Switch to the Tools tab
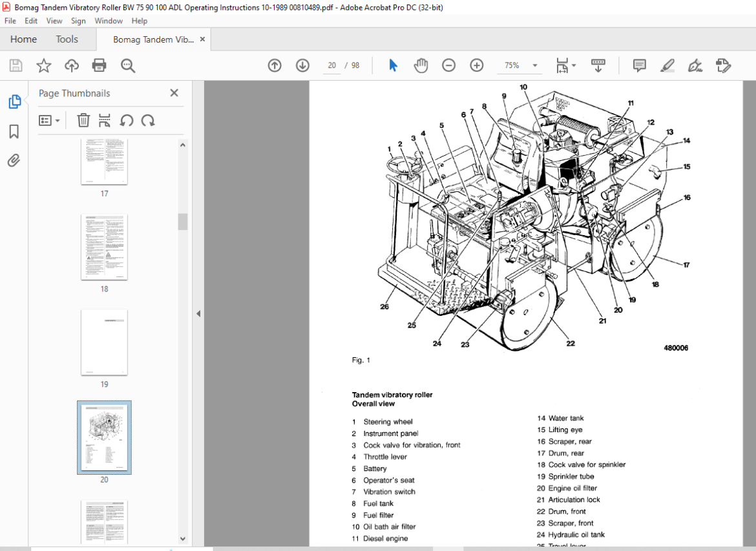756x551 pixels. (67, 39)
